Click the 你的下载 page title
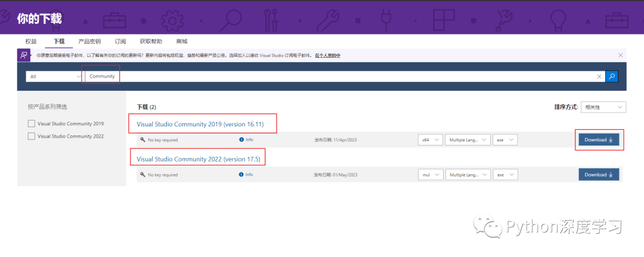This screenshot has height=257, width=644. point(39,18)
